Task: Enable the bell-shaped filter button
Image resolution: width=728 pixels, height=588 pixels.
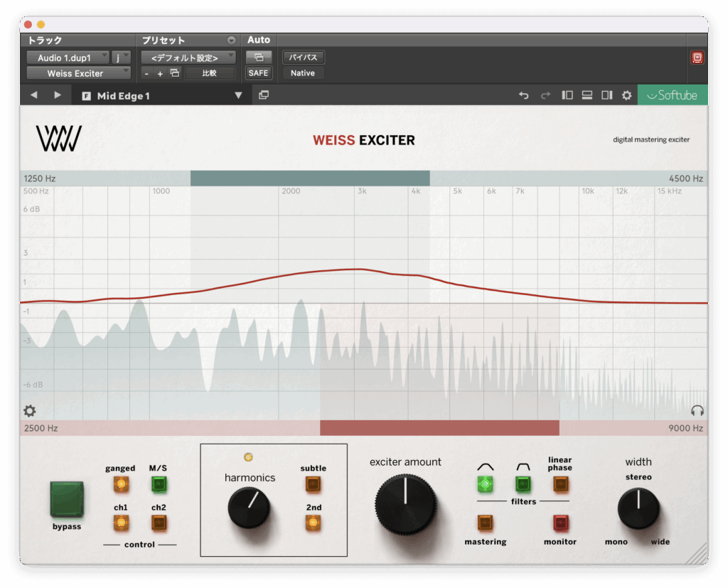Action: pyautogui.click(x=485, y=484)
